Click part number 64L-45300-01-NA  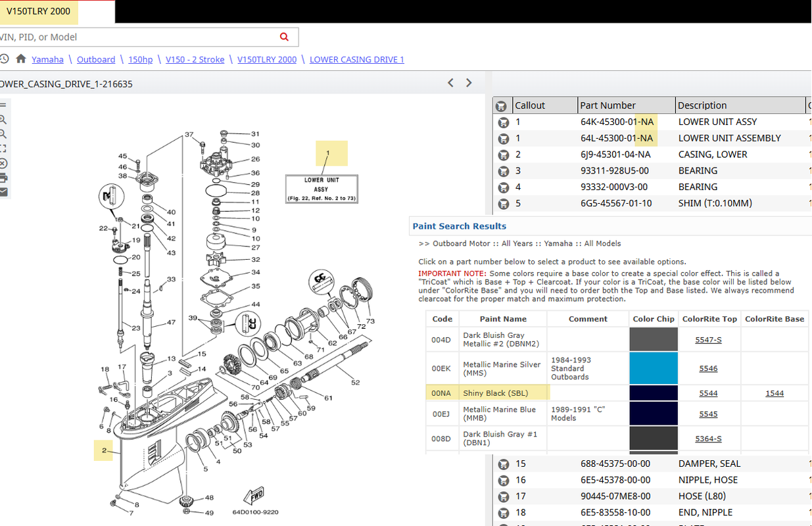(617, 139)
